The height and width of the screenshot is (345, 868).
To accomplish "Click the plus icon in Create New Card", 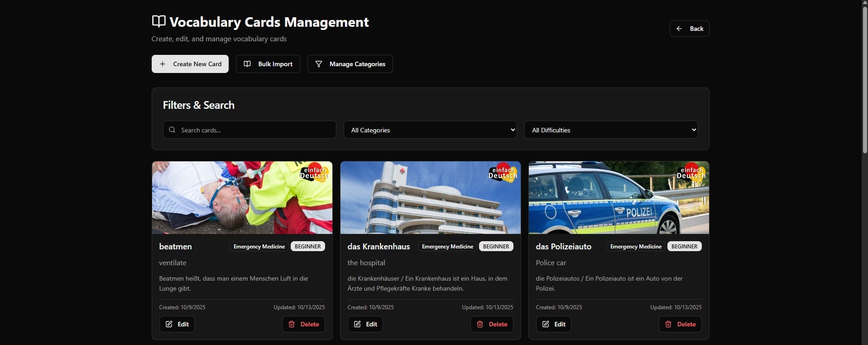I will point(163,64).
